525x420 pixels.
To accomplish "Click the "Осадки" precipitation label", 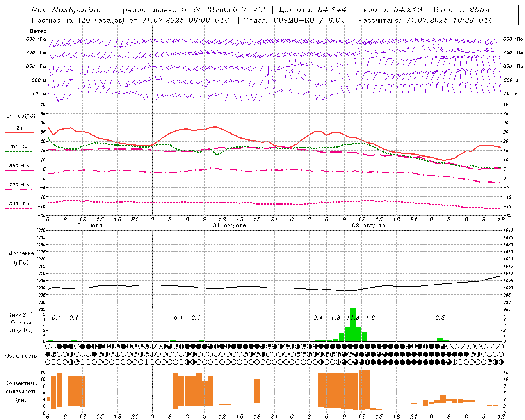I will pos(21,322).
